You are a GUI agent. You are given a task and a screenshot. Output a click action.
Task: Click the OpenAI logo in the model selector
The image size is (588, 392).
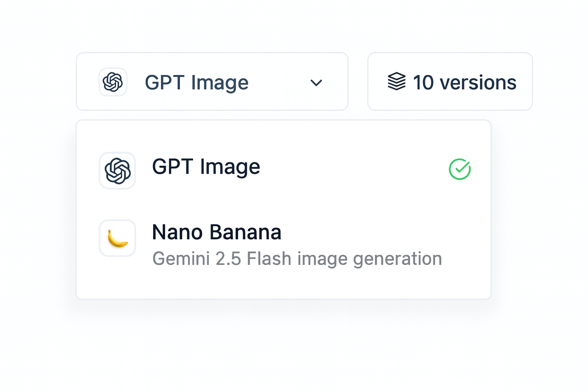[x=113, y=82]
